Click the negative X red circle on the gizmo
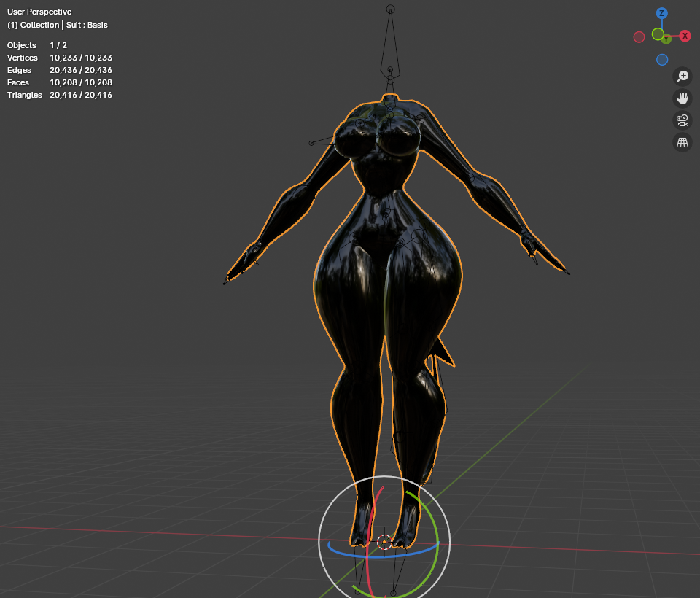Viewport: 700px width, 598px height. (x=639, y=37)
